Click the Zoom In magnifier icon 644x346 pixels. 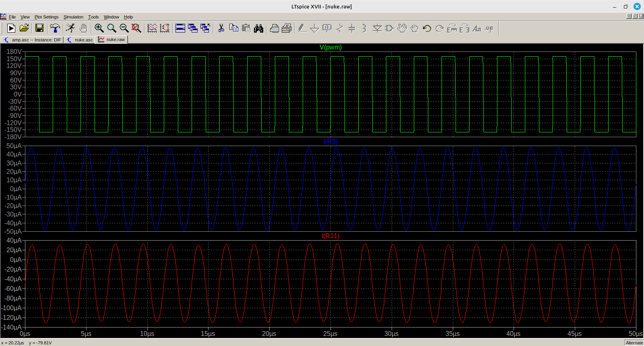tap(99, 28)
